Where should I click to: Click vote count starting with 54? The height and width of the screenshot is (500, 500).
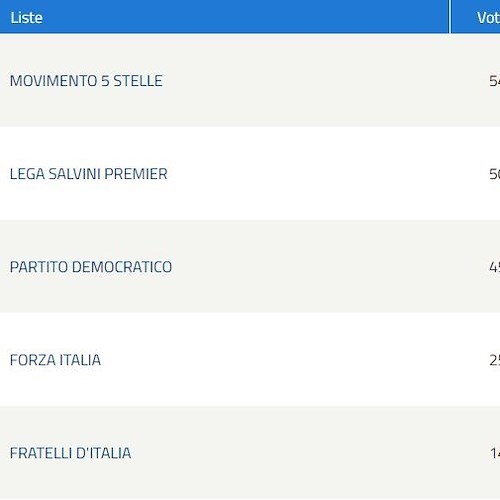click(495, 81)
